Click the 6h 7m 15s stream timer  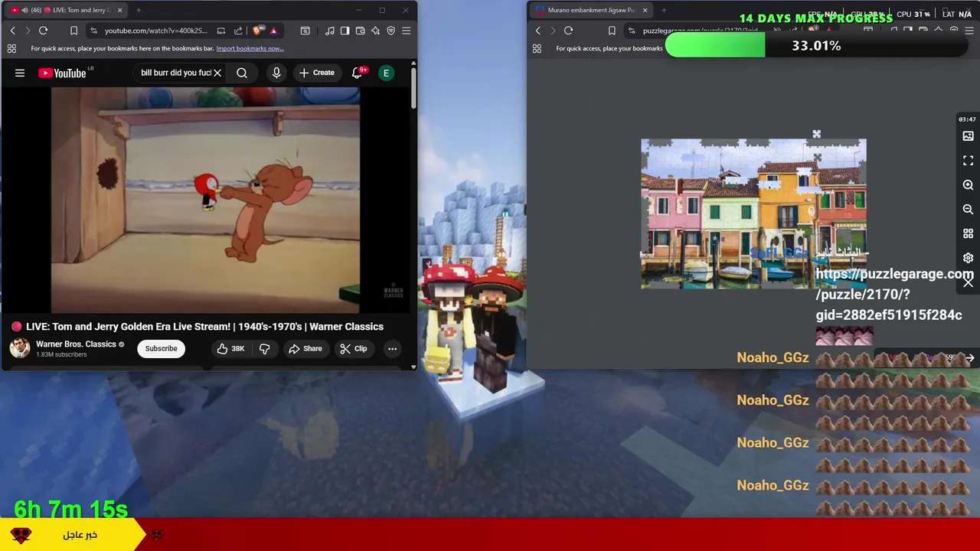[70, 509]
